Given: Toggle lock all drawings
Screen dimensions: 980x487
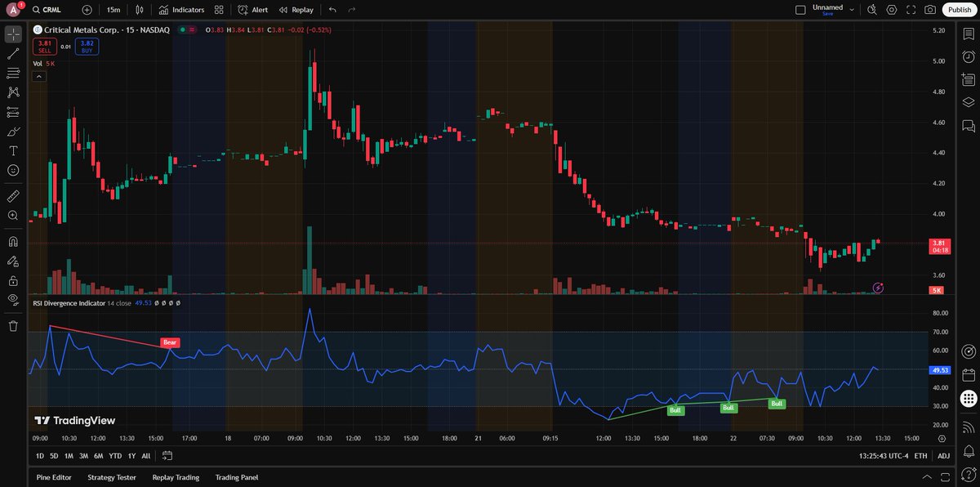Looking at the screenshot, I should [13, 280].
